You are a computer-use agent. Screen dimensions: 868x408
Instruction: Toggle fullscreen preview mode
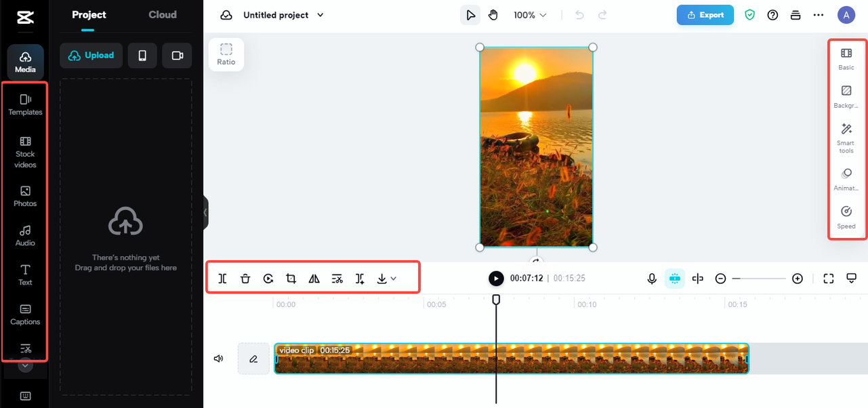(x=828, y=279)
